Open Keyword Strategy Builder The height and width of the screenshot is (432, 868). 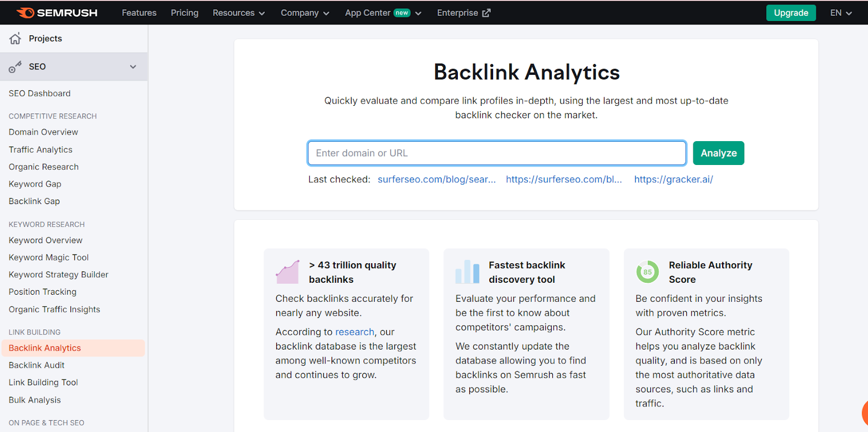59,275
